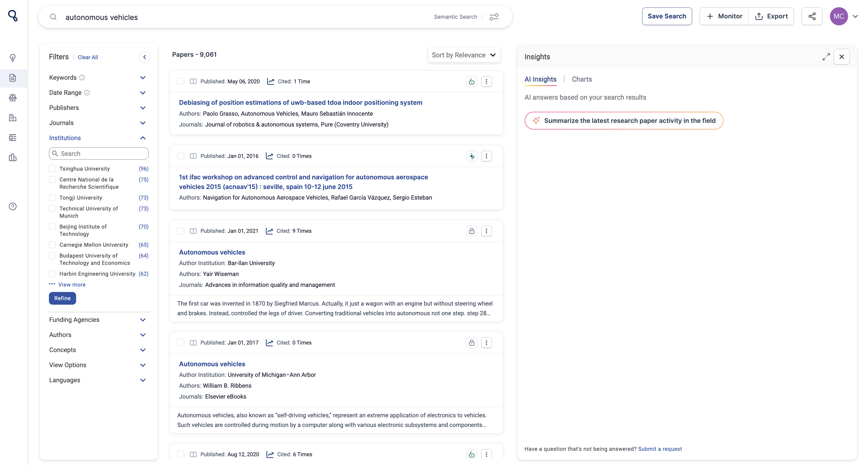Screen dimensions: 868x465
Task: Open the news list sidebar icon
Action: coord(13,137)
